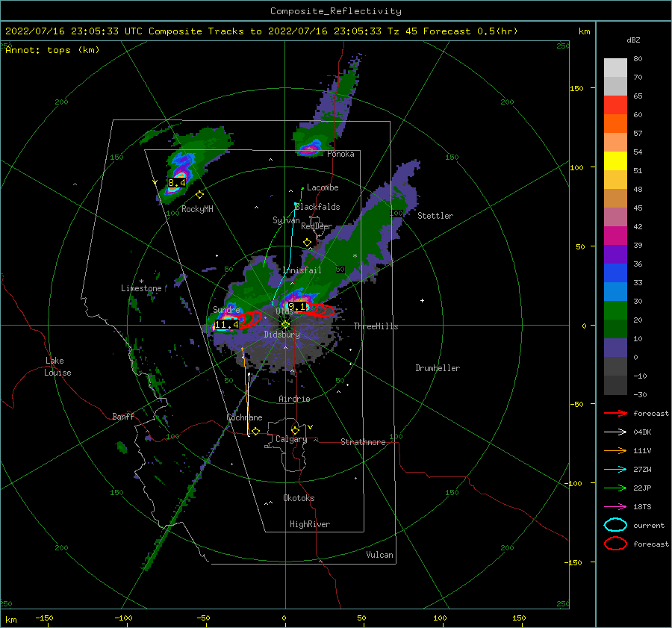
Task: Click the Okotoks town label
Action: click(299, 498)
